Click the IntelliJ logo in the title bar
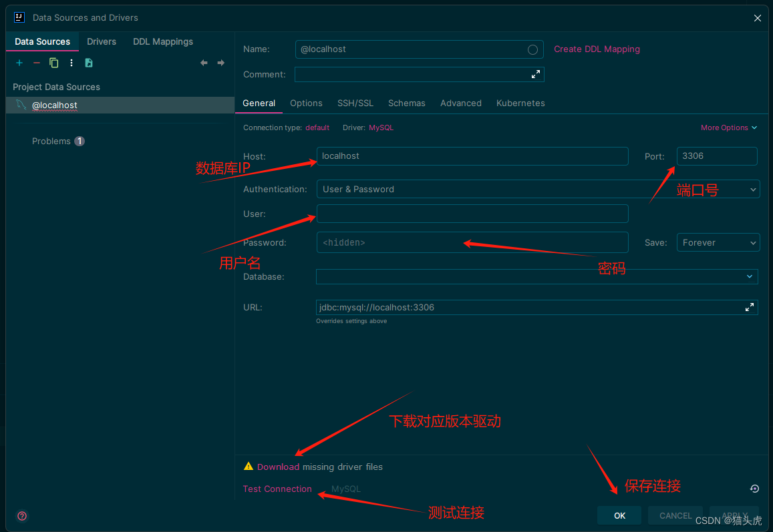The height and width of the screenshot is (532, 773). click(x=19, y=17)
